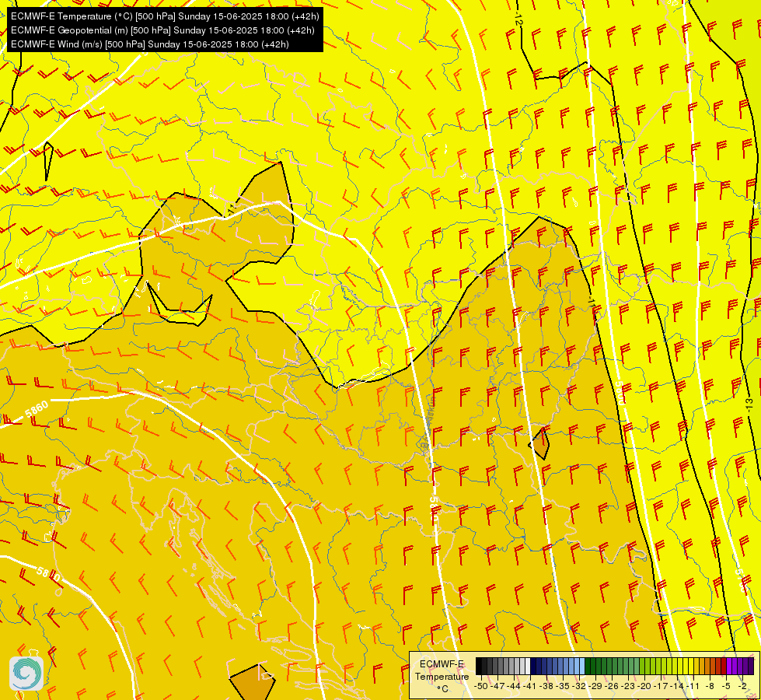Viewport: 761px width, 700px height.
Task: Click the -17 label on the temperature scale
Action: pyautogui.click(x=661, y=686)
